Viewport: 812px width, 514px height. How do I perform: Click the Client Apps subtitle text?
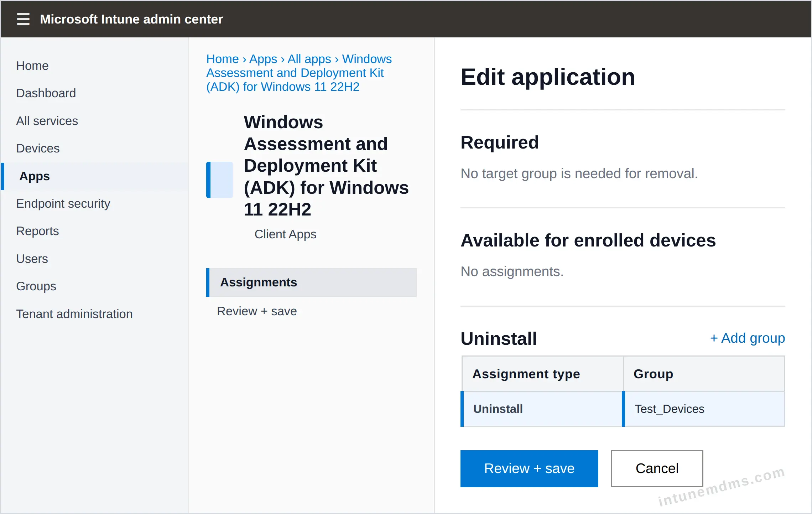coord(285,234)
